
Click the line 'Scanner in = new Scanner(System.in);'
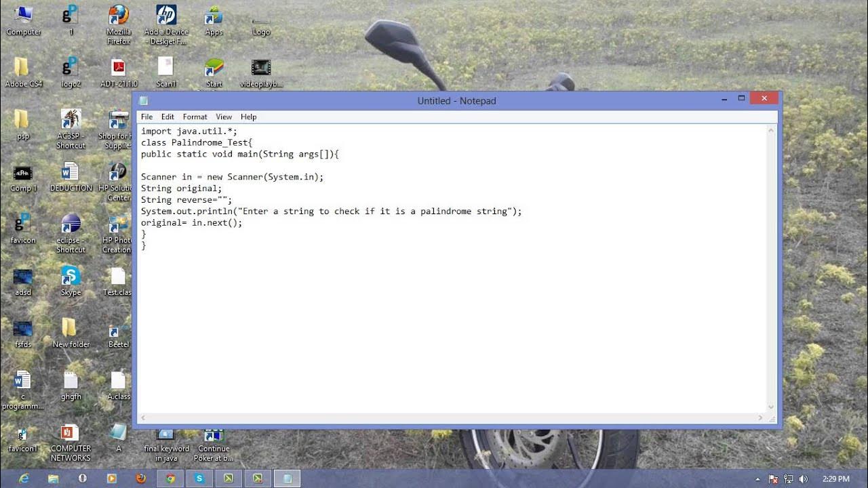coord(232,177)
